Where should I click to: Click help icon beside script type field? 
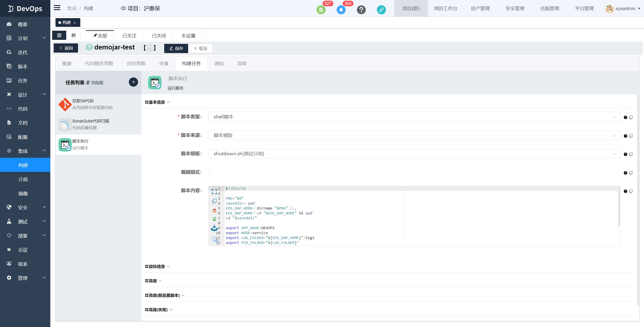point(625,117)
